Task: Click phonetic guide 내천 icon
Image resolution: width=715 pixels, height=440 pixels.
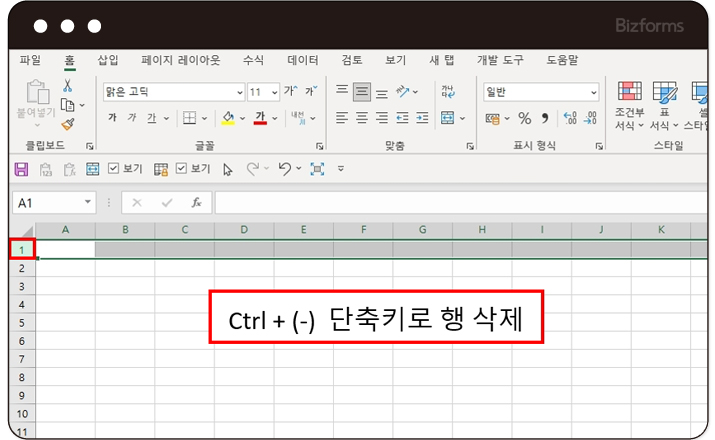Action: point(298,118)
